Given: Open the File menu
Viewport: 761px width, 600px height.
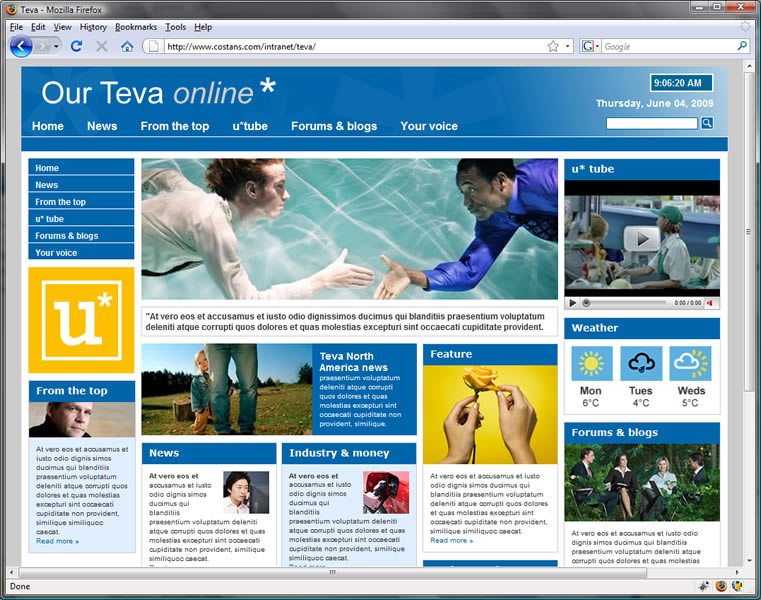Looking at the screenshot, I should pos(16,27).
